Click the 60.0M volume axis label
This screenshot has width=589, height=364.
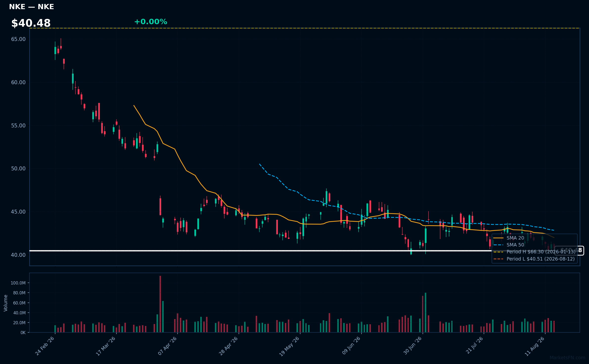tap(19, 303)
